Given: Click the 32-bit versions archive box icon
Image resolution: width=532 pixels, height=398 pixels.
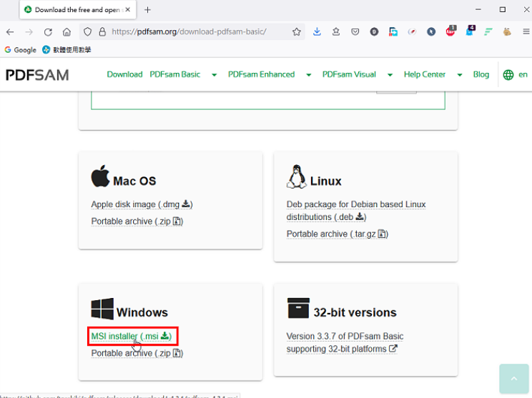Looking at the screenshot, I should [x=298, y=308].
